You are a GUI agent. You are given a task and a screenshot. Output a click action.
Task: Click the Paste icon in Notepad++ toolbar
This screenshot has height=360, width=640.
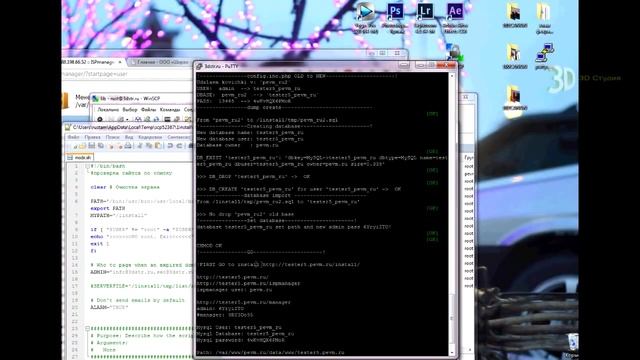(158, 146)
